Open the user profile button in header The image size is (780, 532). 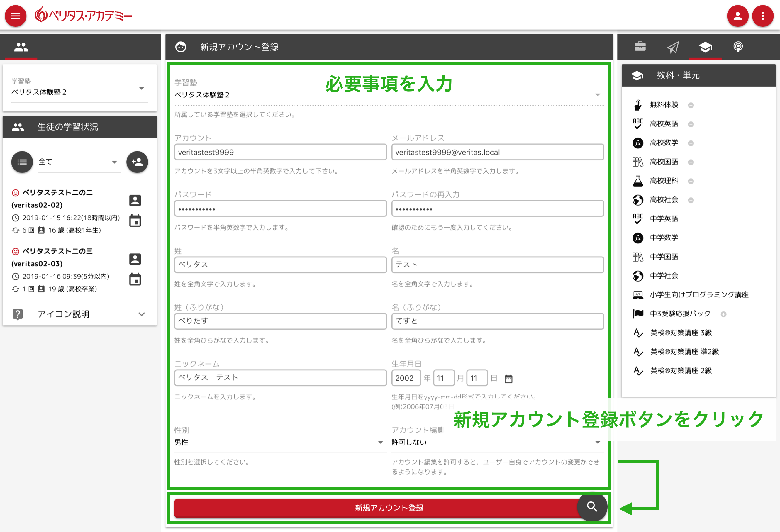737,16
